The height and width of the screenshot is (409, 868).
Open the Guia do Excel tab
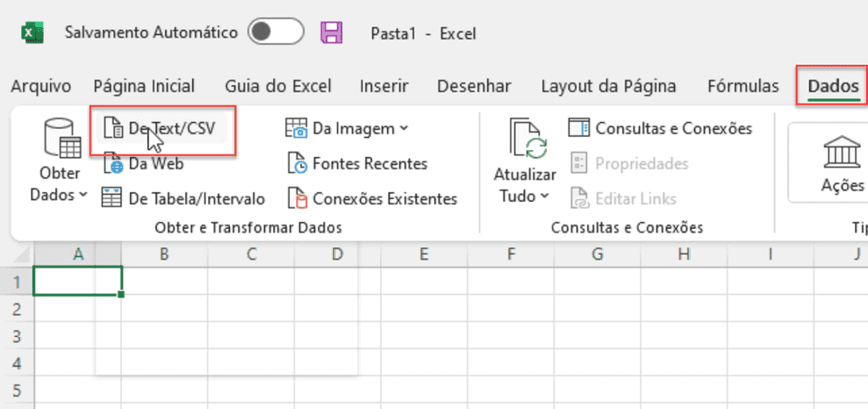278,86
